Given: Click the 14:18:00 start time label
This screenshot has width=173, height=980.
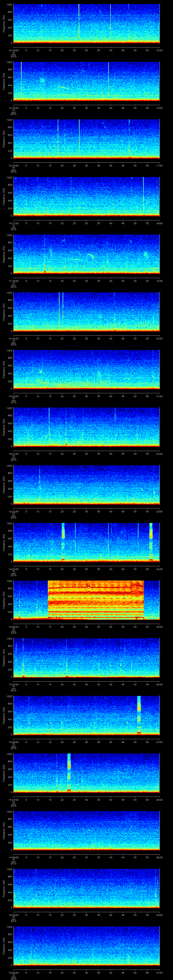Looking at the screenshot, I should pyautogui.click(x=13, y=281).
